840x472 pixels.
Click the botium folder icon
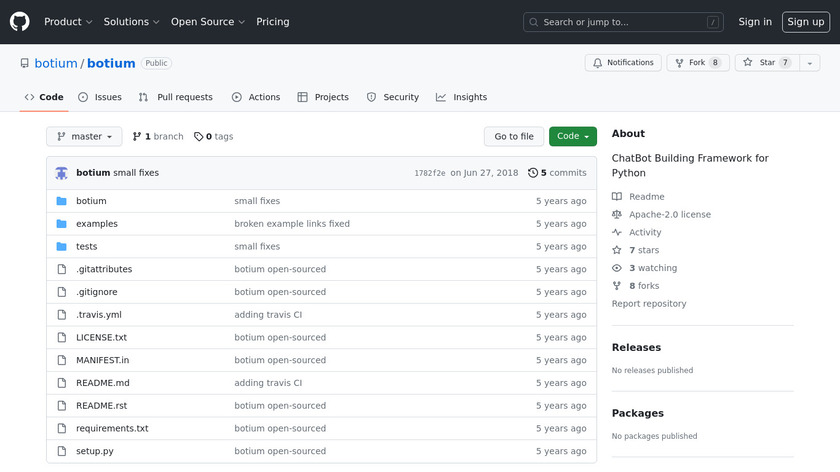coord(62,201)
